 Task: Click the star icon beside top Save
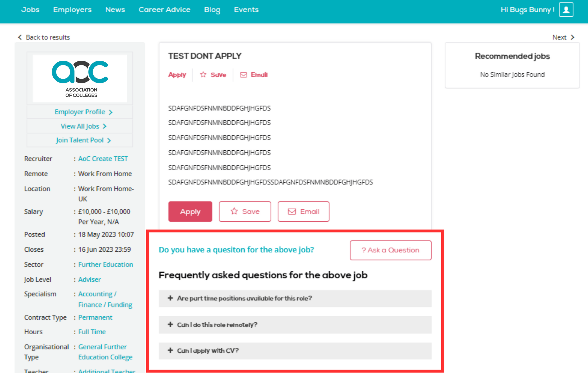pyautogui.click(x=203, y=75)
